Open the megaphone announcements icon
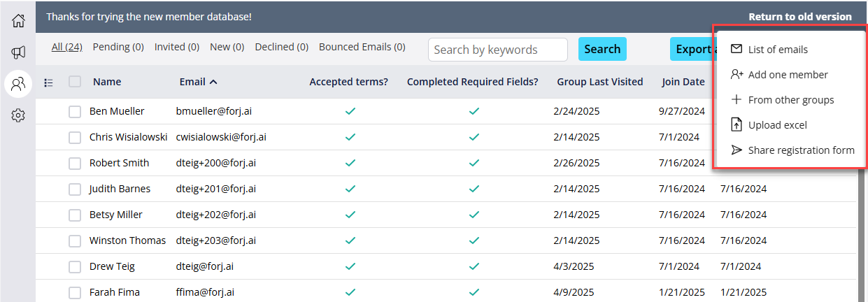The height and width of the screenshot is (302, 868). tap(18, 52)
